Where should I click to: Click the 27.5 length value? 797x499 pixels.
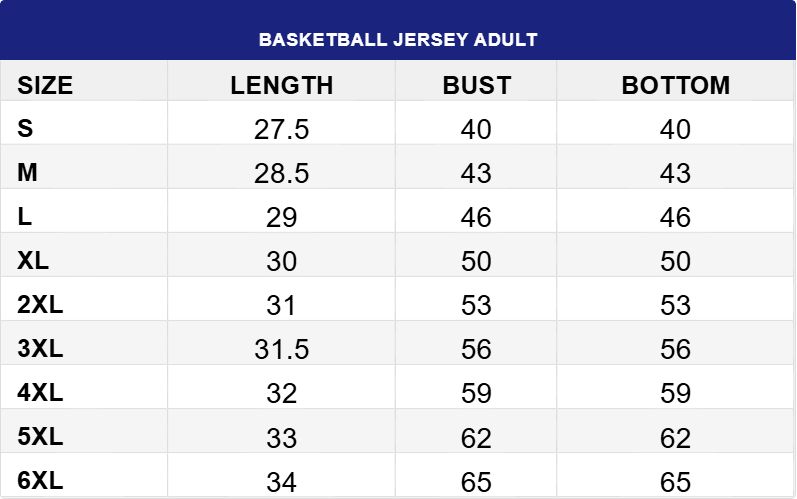coord(282,130)
